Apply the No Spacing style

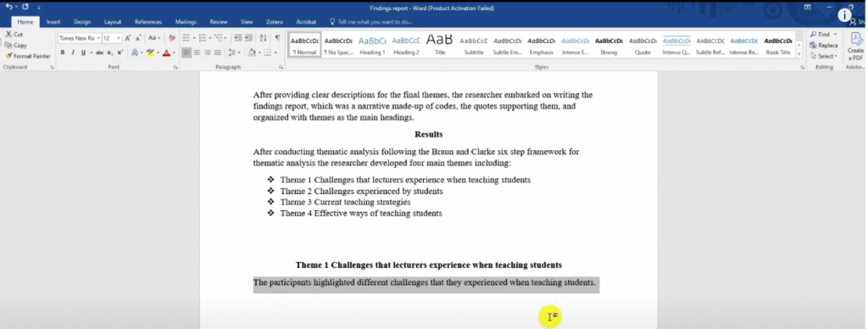(x=338, y=46)
